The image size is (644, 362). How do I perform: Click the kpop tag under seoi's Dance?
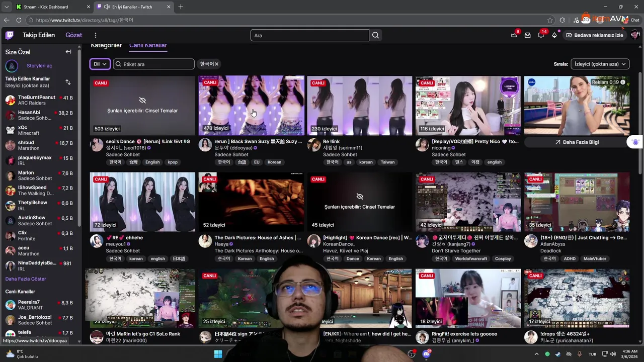tap(173, 162)
